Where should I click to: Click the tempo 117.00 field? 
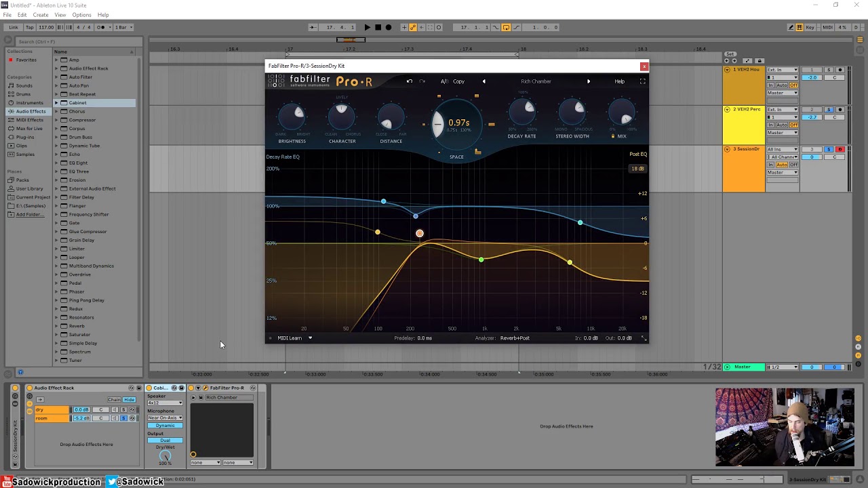46,27
